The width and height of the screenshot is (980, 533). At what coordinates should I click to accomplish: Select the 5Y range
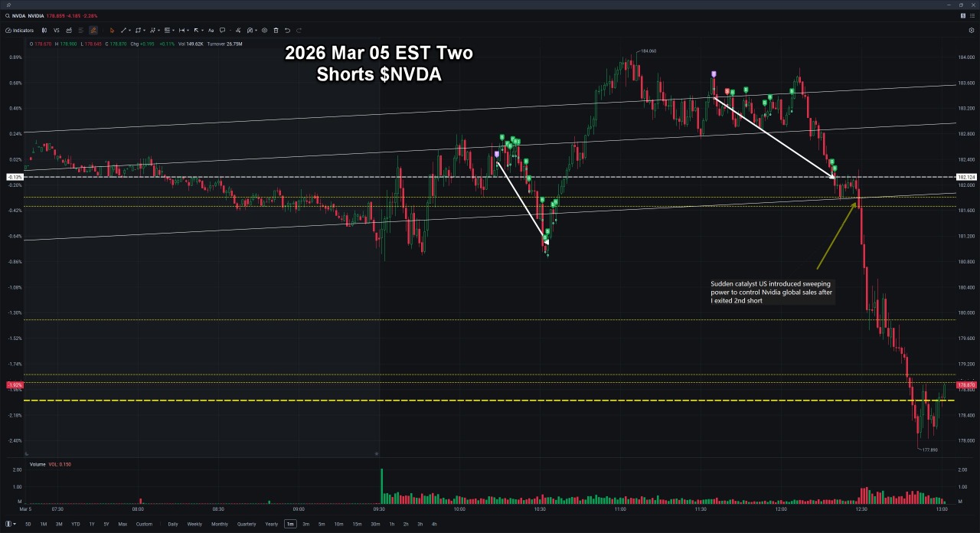(x=106, y=524)
